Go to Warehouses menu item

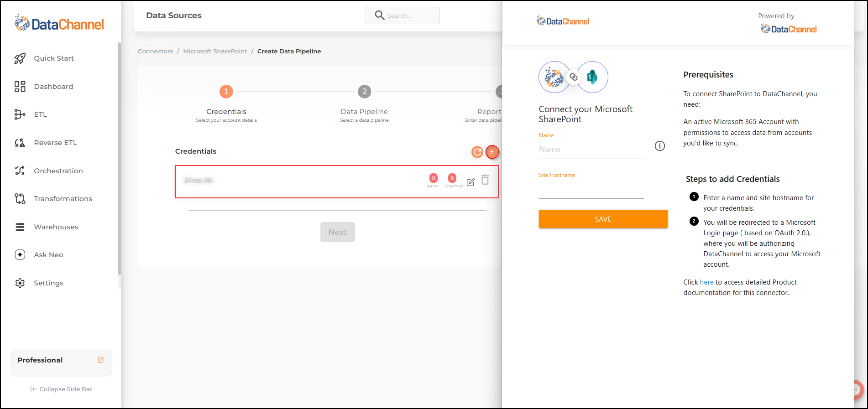pyautogui.click(x=56, y=227)
